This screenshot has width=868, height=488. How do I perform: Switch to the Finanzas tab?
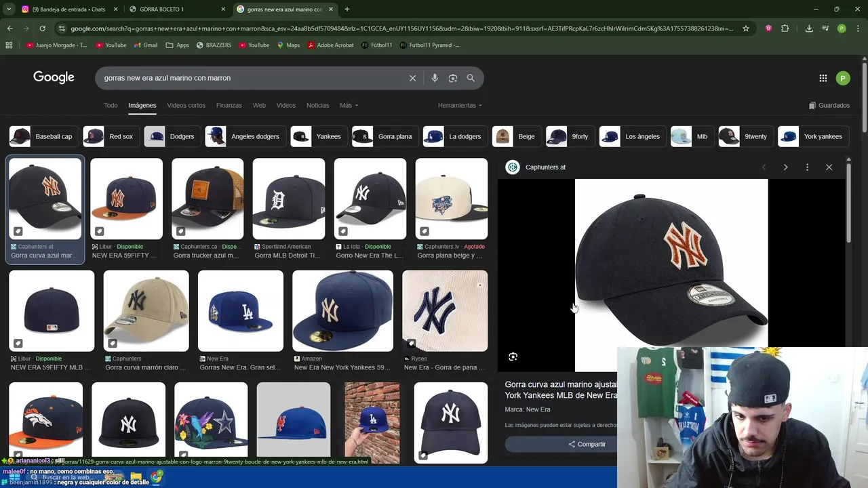click(229, 105)
